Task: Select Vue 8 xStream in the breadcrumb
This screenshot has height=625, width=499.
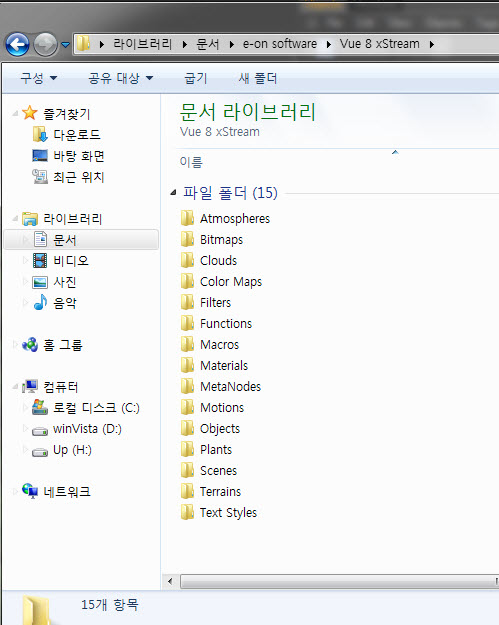Action: [x=379, y=44]
